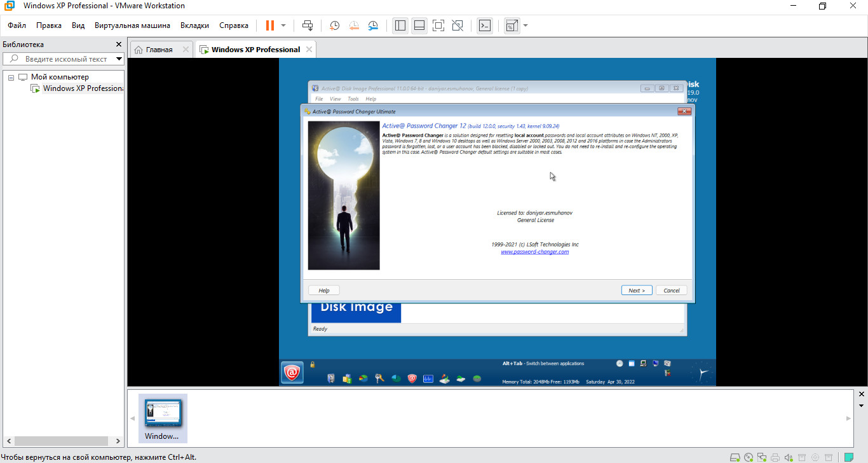The image size is (868, 463).
Task: Enter full screen mode via toolbar icon
Action: pos(438,25)
